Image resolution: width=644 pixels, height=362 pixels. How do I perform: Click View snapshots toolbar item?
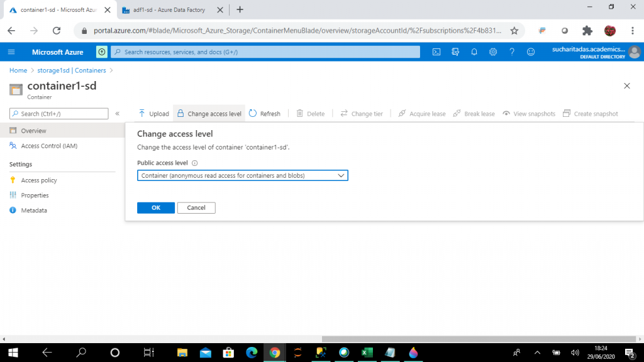coord(529,114)
